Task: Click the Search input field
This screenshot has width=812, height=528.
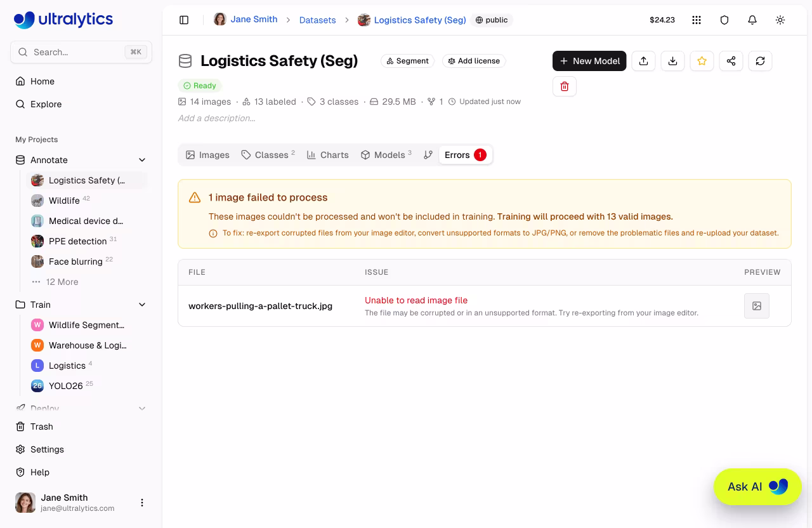Action: (81, 52)
